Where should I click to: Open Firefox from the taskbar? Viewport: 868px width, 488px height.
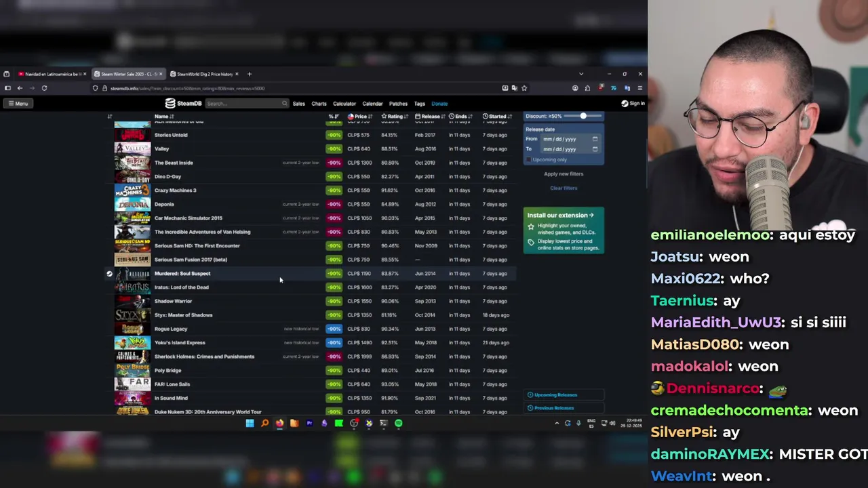coord(279,424)
